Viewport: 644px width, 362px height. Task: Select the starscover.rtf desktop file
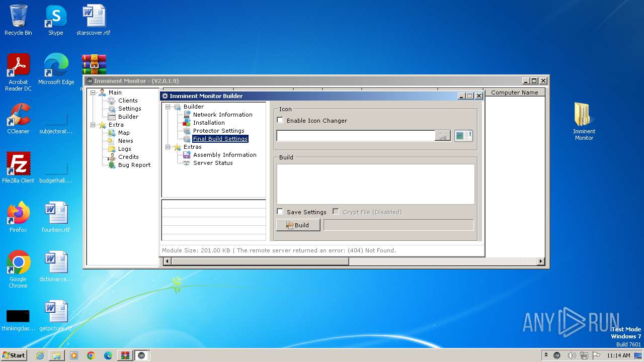point(94,20)
